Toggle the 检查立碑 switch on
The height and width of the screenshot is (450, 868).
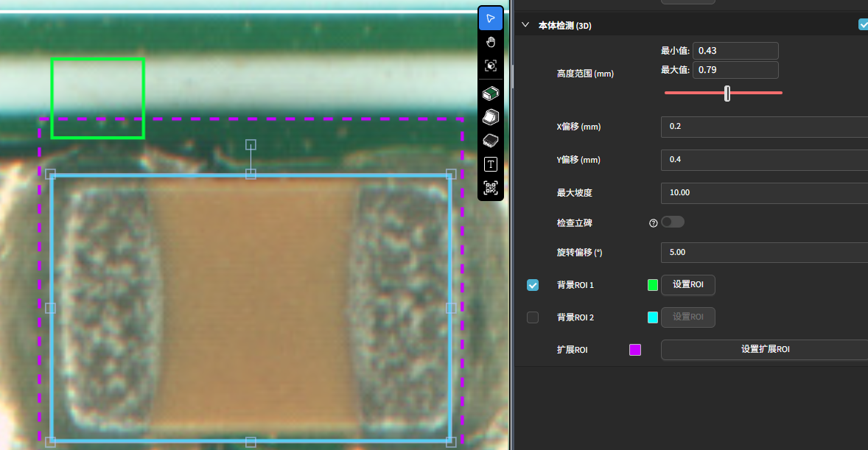tap(673, 222)
